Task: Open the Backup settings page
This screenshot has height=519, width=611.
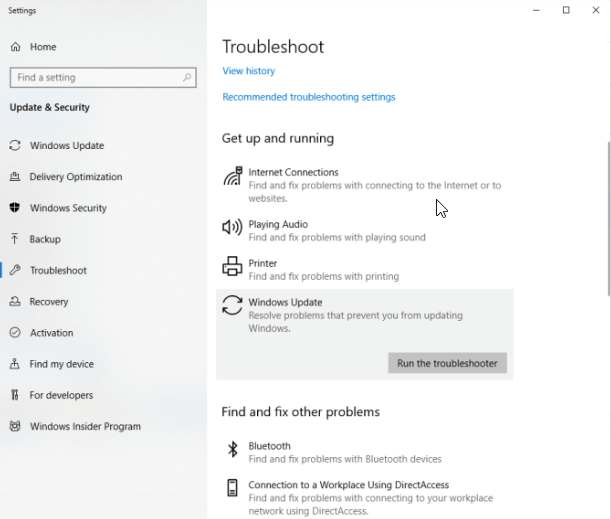Action: point(44,240)
